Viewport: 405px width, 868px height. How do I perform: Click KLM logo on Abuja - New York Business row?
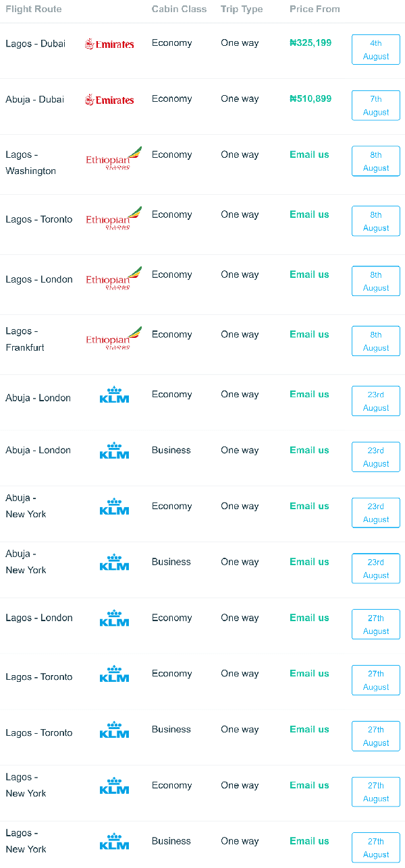[x=114, y=562]
